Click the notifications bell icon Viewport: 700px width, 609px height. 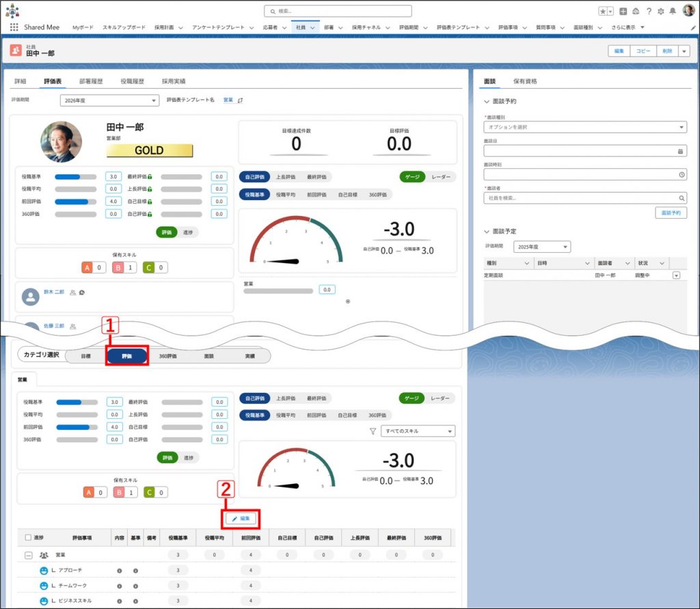tap(673, 12)
